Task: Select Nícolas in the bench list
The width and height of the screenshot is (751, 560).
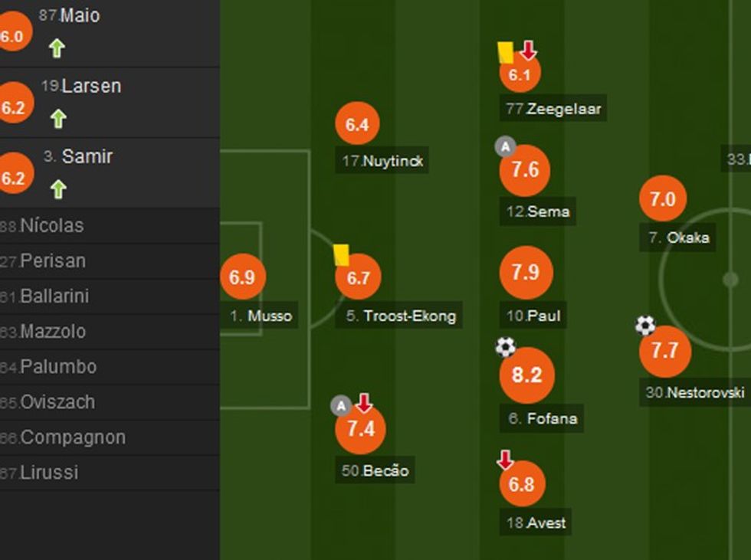Action: coord(51,226)
